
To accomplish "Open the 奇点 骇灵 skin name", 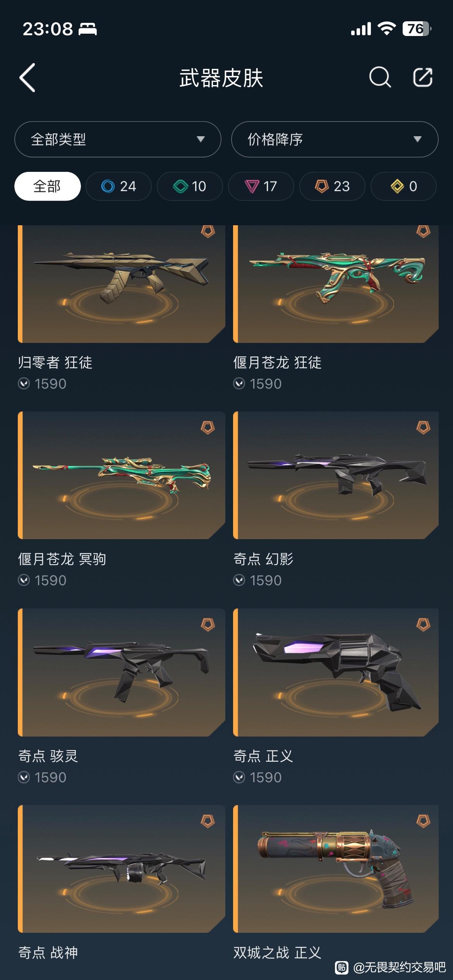I will click(48, 756).
